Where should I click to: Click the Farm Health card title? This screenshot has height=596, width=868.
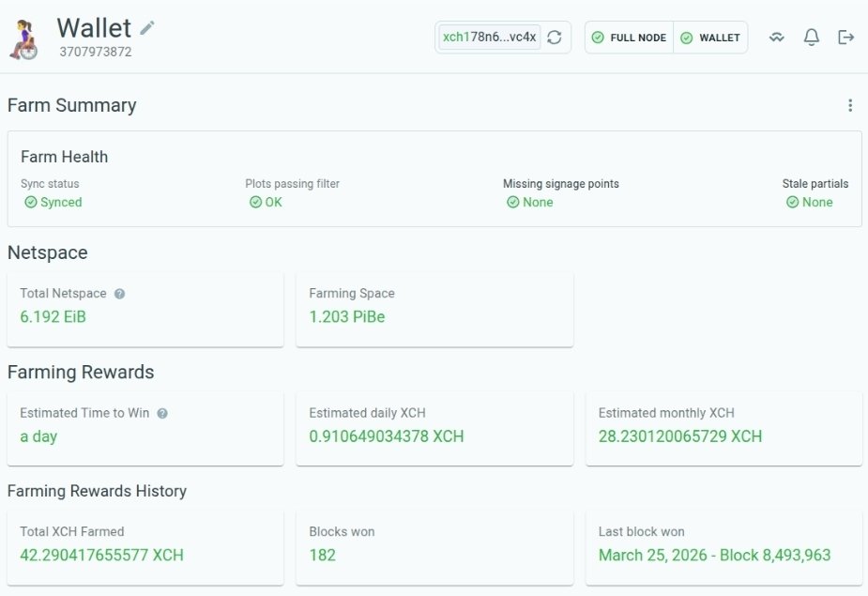tap(64, 157)
